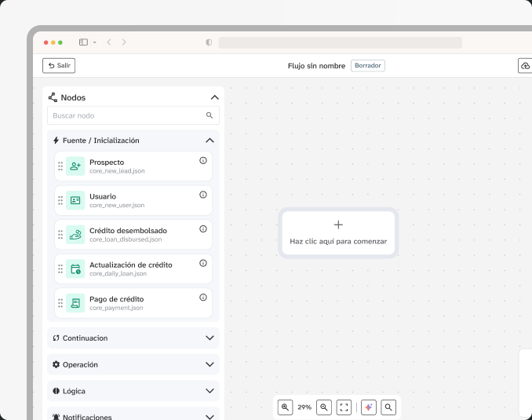Select core_payment.json file name text
Viewport: 532px width, 420px height.
point(116,308)
